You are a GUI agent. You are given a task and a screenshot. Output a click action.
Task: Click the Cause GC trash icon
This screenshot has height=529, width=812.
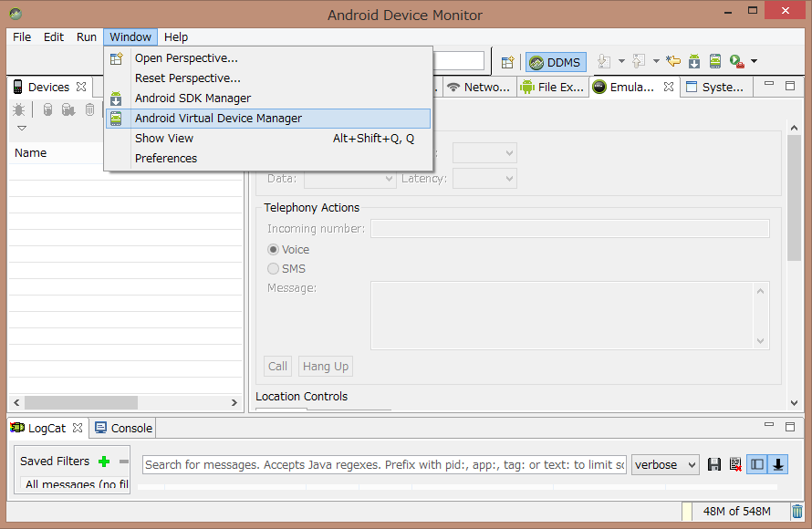click(x=89, y=109)
